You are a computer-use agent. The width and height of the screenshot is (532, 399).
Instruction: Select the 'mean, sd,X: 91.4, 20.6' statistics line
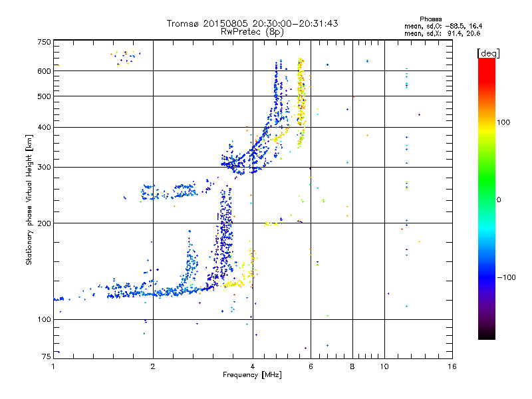tap(442, 33)
